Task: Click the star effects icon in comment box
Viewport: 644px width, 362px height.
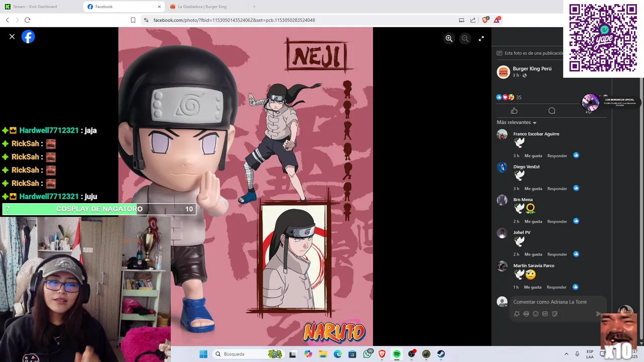Action: tap(516, 314)
